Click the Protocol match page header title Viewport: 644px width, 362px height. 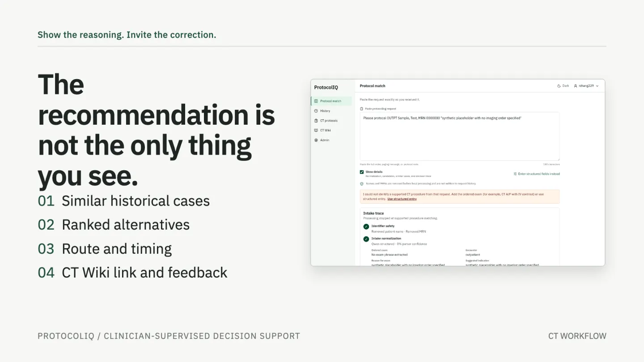tap(373, 86)
